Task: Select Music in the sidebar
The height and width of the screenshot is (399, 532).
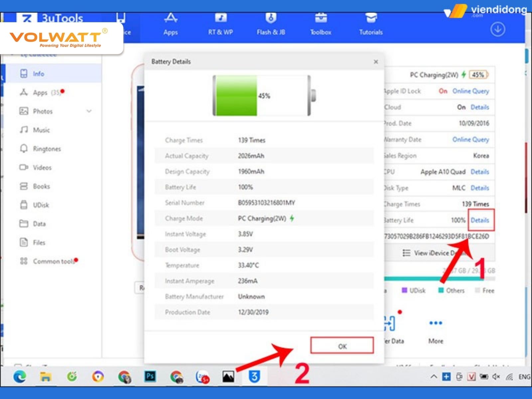Action: point(41,130)
